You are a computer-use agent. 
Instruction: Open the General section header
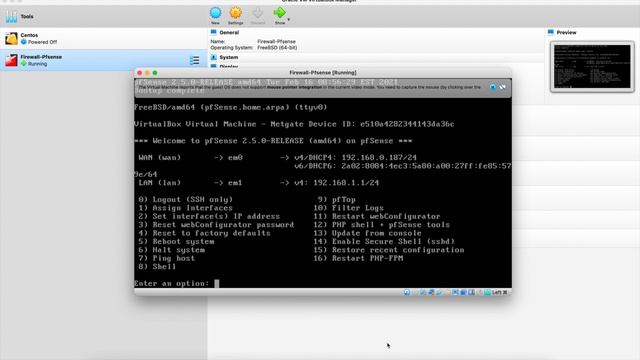(x=229, y=32)
